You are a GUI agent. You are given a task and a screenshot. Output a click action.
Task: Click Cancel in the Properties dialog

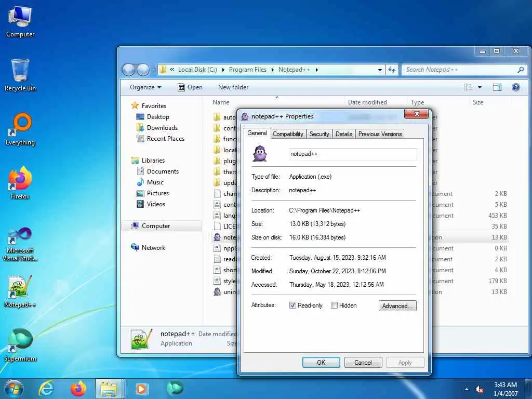point(363,362)
